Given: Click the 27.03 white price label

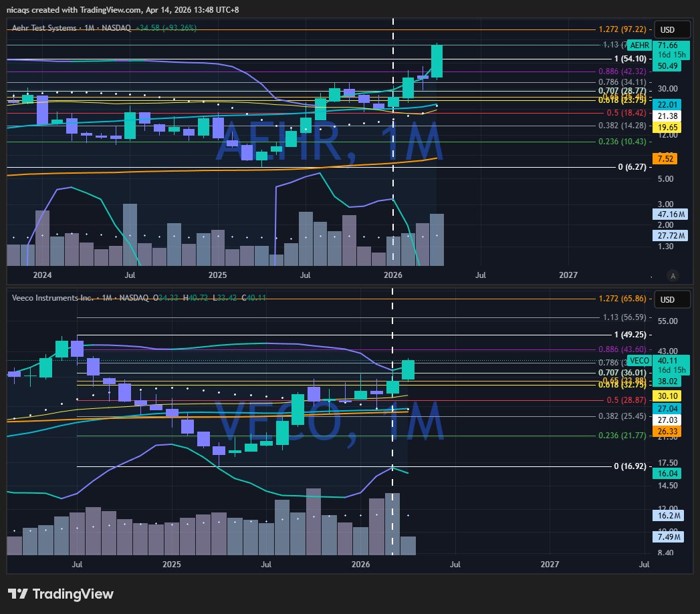Looking at the screenshot, I should pyautogui.click(x=667, y=420).
